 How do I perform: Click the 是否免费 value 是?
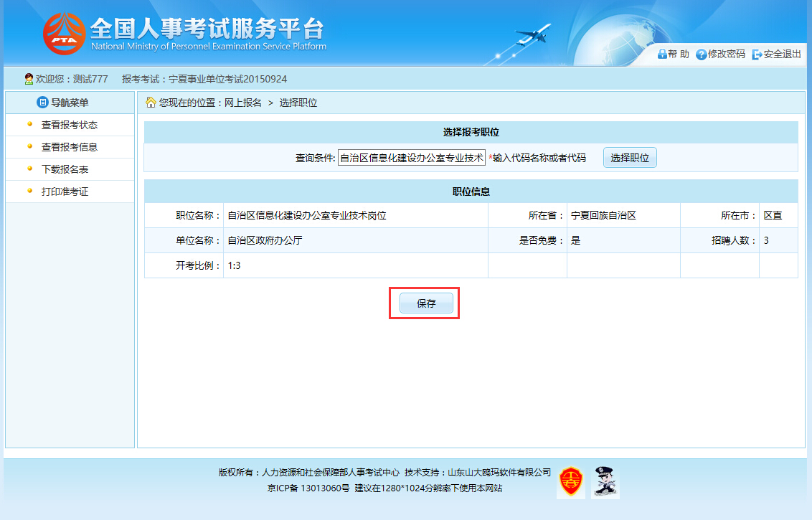coord(575,240)
